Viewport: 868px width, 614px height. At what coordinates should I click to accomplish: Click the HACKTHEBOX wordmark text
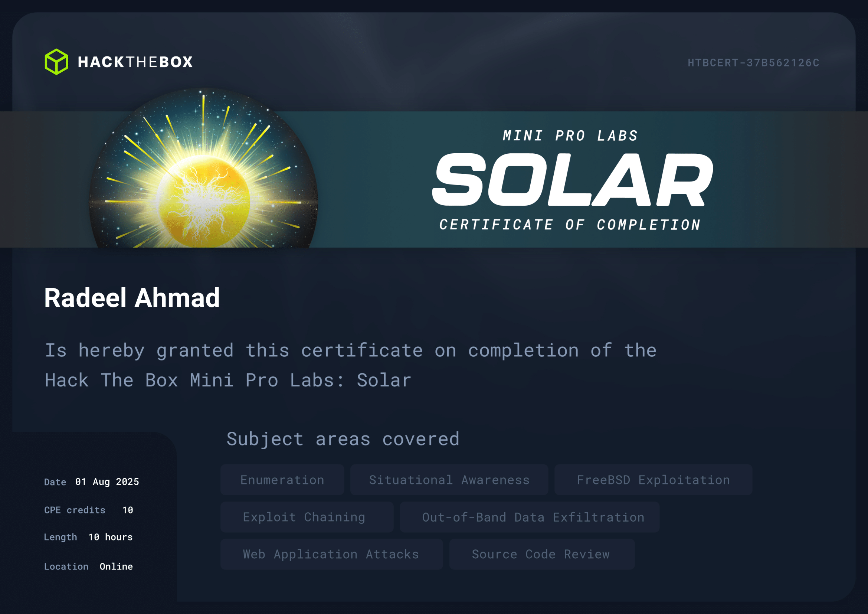[135, 62]
